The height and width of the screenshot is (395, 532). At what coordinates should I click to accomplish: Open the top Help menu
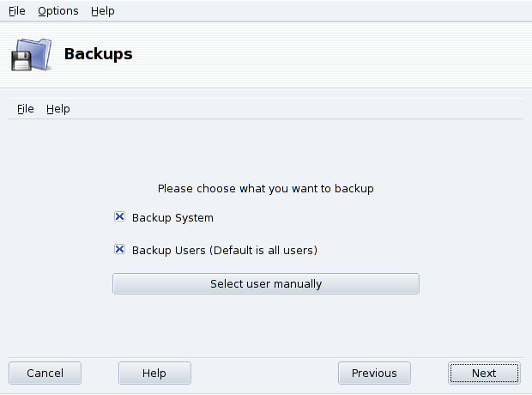pyautogui.click(x=102, y=11)
